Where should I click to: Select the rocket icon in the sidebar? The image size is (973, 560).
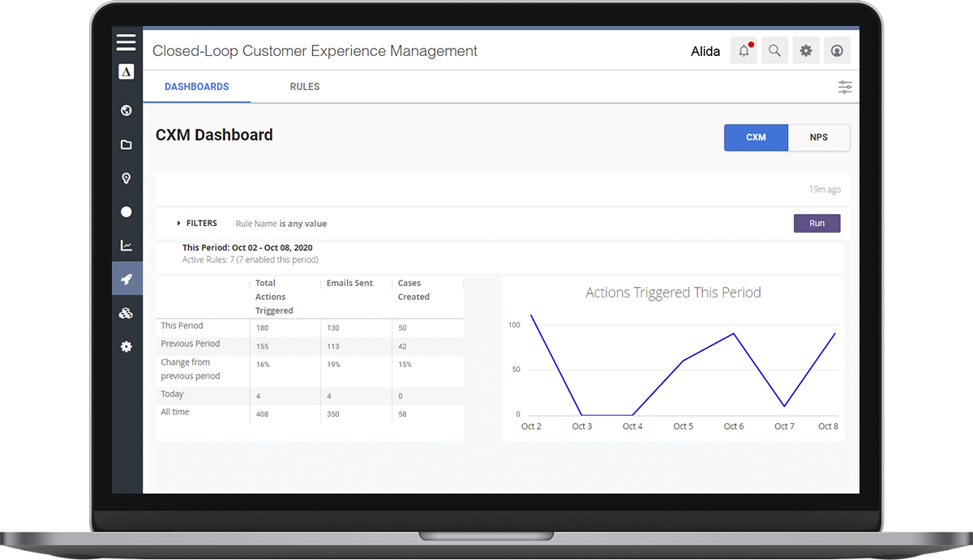(x=126, y=279)
